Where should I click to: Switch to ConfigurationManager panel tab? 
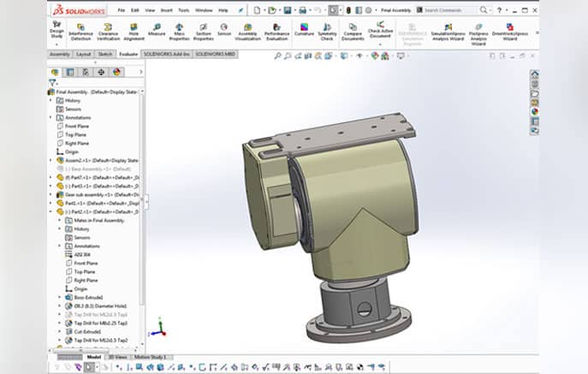(x=86, y=72)
